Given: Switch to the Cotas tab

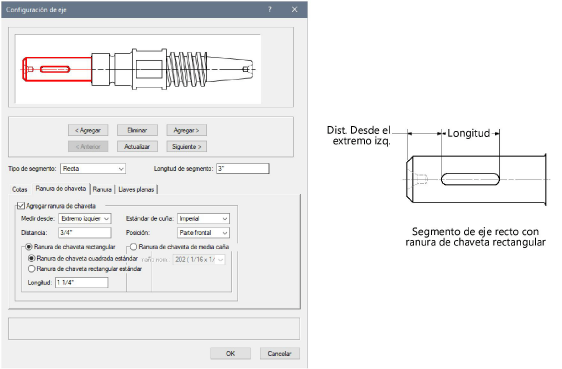Looking at the screenshot, I should [x=20, y=190].
